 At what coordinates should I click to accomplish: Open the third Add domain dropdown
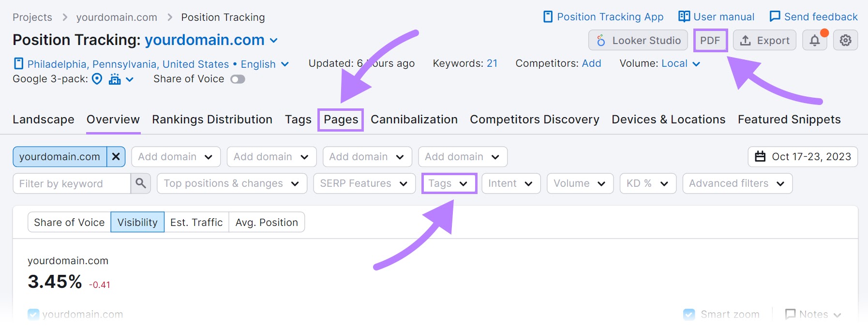[367, 157]
